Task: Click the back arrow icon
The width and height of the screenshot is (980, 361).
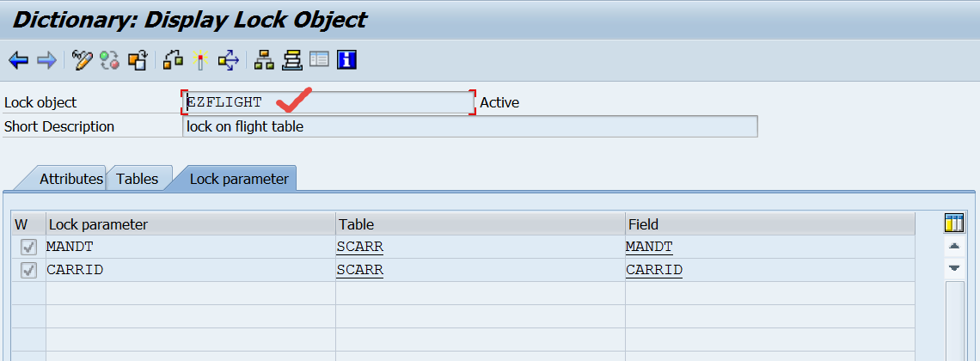Action: click(x=18, y=60)
